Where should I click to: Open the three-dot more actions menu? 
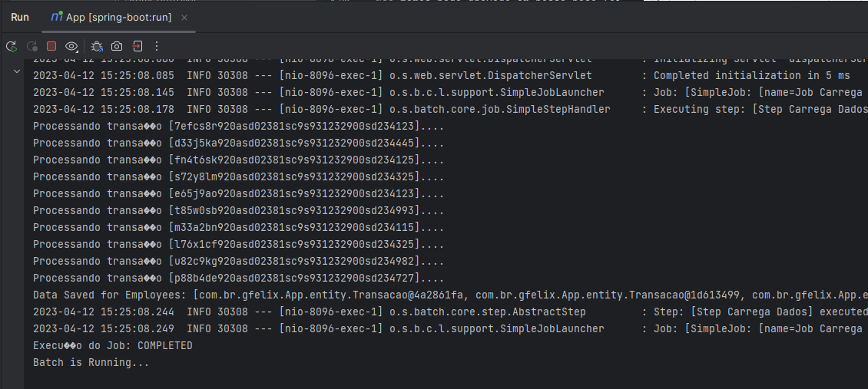pyautogui.click(x=157, y=46)
